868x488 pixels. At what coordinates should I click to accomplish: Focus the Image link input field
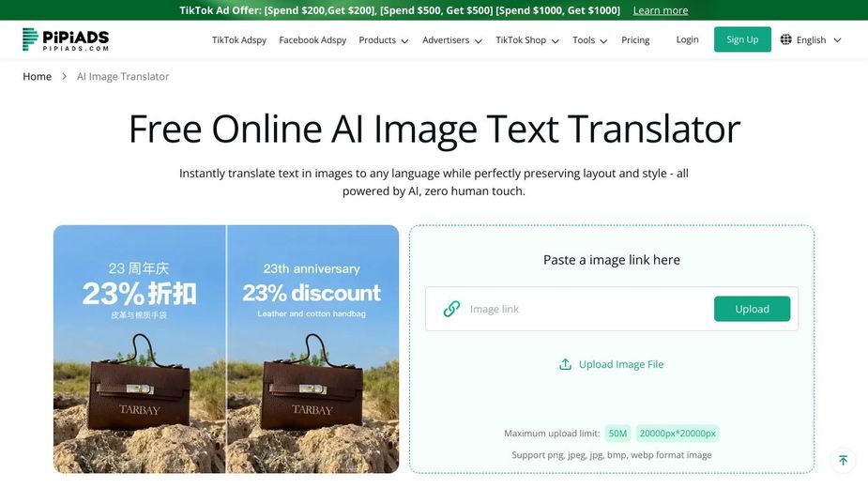click(586, 309)
